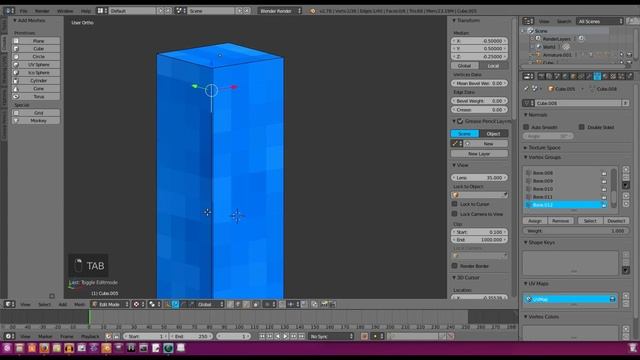Toggle the Grease Pencil Layers checkbox
The width and height of the screenshot is (640, 360).
(x=460, y=121)
